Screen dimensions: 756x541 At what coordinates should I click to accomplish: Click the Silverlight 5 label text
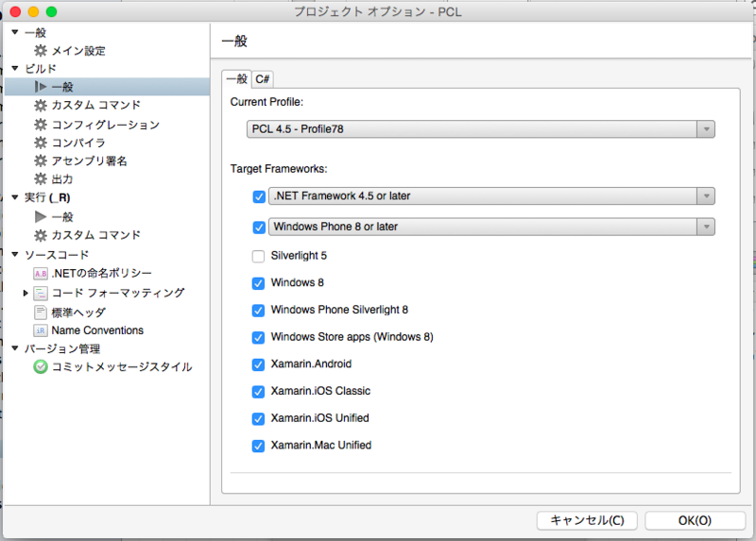click(x=299, y=255)
